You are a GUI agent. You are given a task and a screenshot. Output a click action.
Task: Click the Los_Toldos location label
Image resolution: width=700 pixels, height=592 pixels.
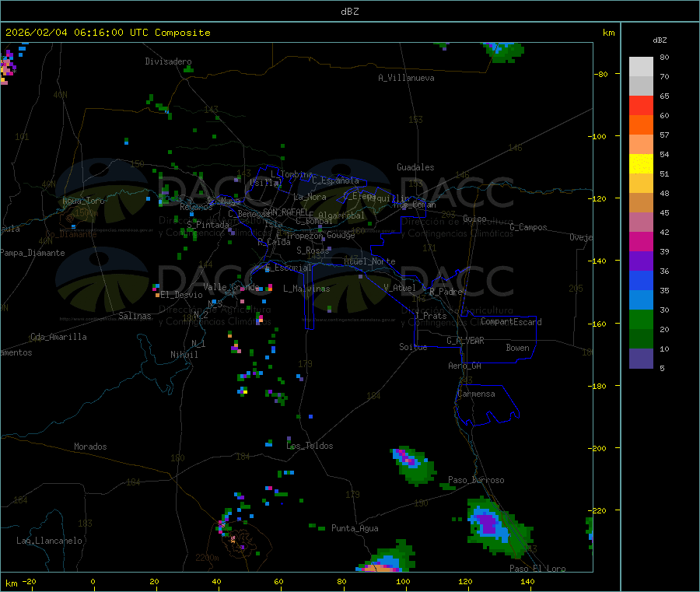click(x=310, y=446)
